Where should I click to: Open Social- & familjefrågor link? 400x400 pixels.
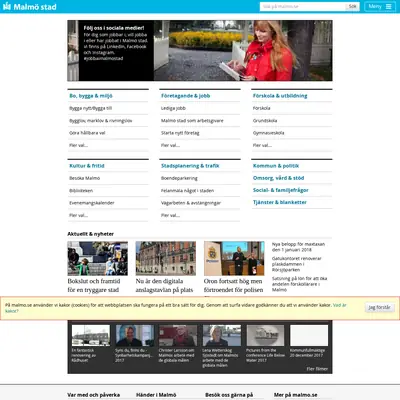pyautogui.click(x=281, y=190)
